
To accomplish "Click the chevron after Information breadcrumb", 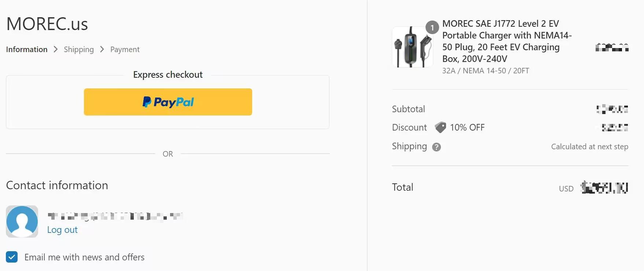I will pyautogui.click(x=56, y=49).
